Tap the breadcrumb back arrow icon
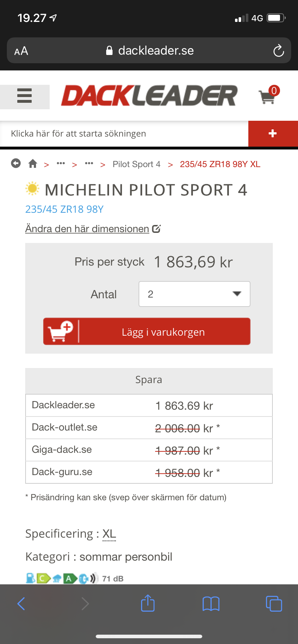The image size is (298, 644). (16, 164)
